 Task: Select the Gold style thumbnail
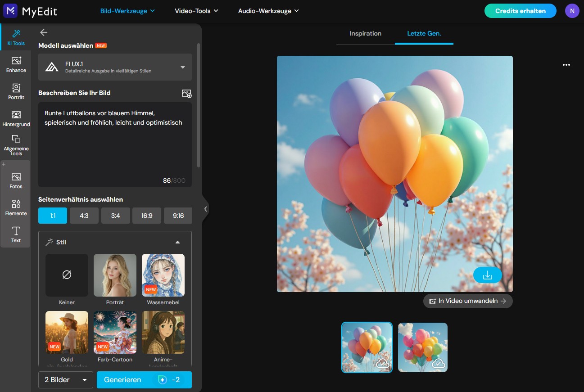click(67, 332)
